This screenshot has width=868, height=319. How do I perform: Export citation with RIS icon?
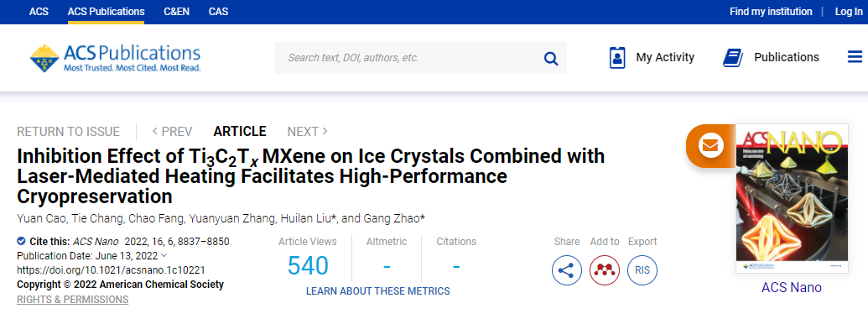[x=642, y=270]
